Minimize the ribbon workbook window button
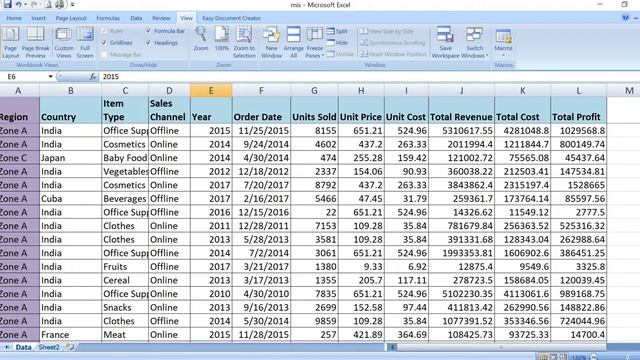 635,18
